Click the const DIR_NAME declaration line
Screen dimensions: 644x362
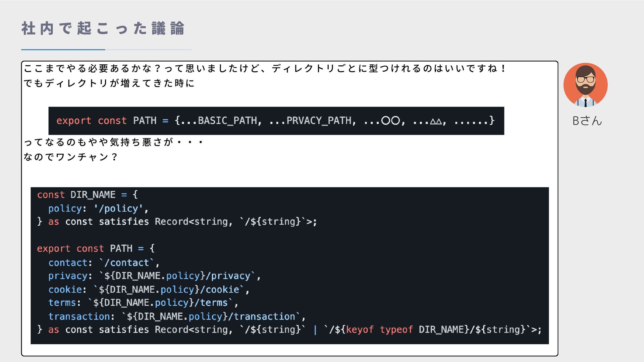(x=88, y=194)
